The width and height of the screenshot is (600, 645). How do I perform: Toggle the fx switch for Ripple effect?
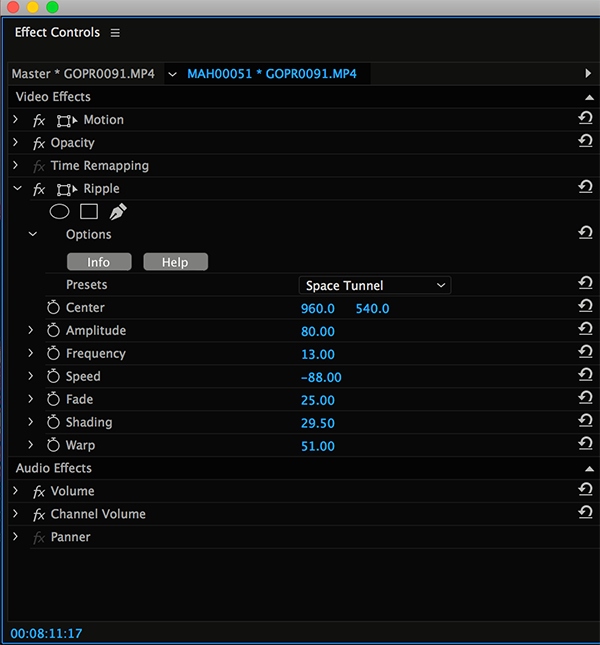click(39, 189)
